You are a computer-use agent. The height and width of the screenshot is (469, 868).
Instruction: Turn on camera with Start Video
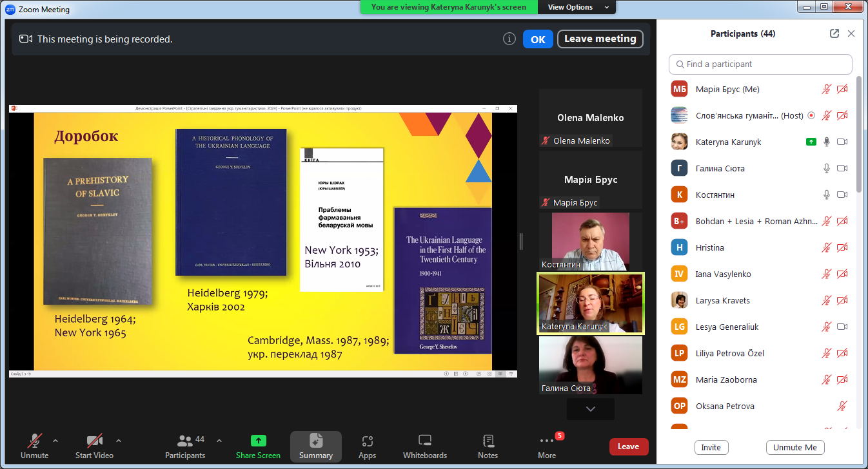coord(94,446)
